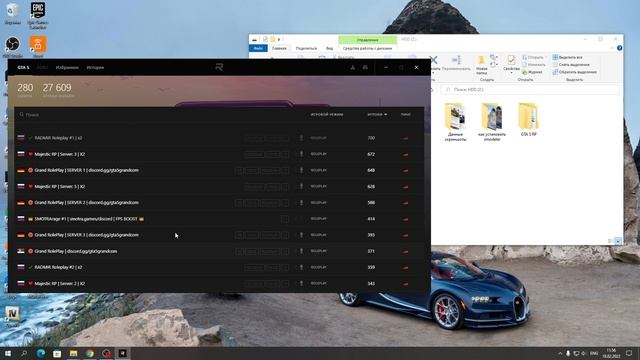This screenshot has height=360, width=640.
Task: Open the Главная ribbon tab in Explorer
Action: click(x=279, y=49)
